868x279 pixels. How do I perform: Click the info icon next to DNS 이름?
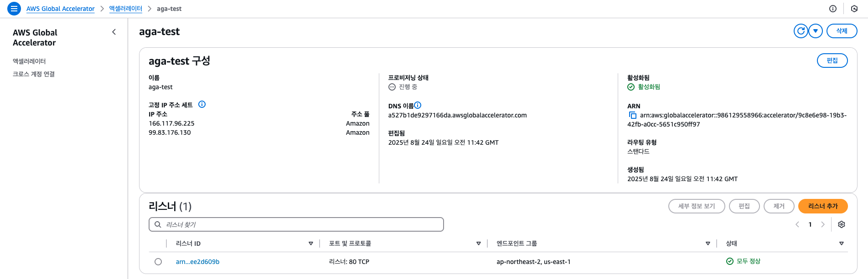[x=418, y=105]
